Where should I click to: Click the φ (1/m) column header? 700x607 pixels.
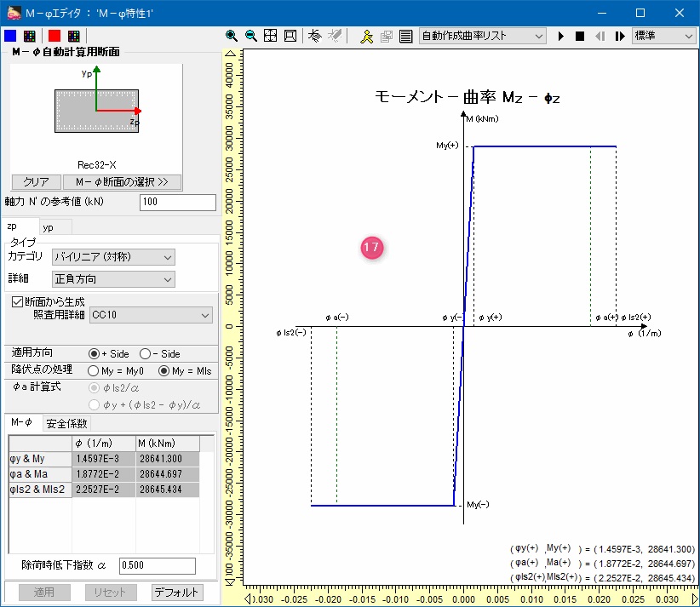104,444
